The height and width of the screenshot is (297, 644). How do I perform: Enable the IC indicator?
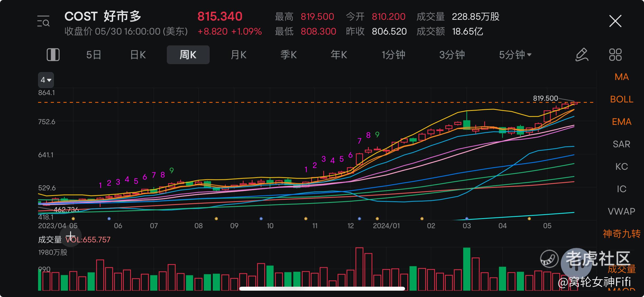[x=622, y=189]
